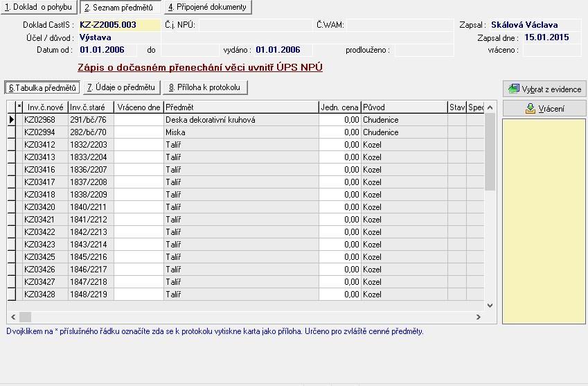
Task: Click the table's scroll down arrow
Action: (x=490, y=306)
